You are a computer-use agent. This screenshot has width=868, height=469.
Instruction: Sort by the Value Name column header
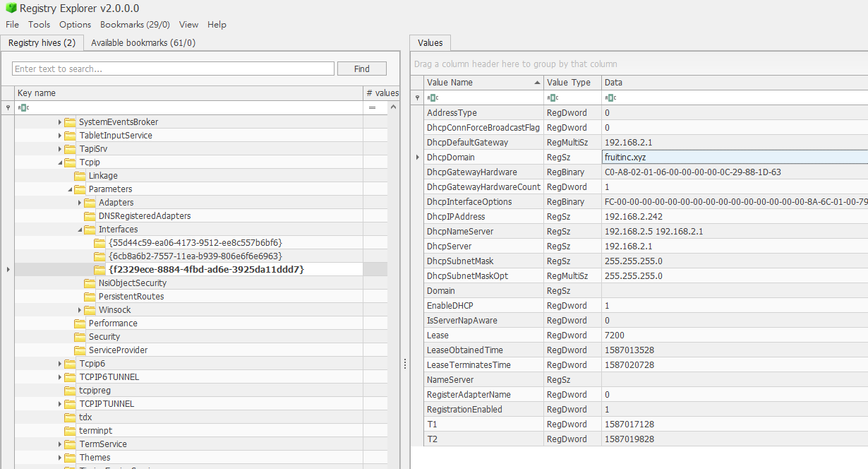point(483,83)
